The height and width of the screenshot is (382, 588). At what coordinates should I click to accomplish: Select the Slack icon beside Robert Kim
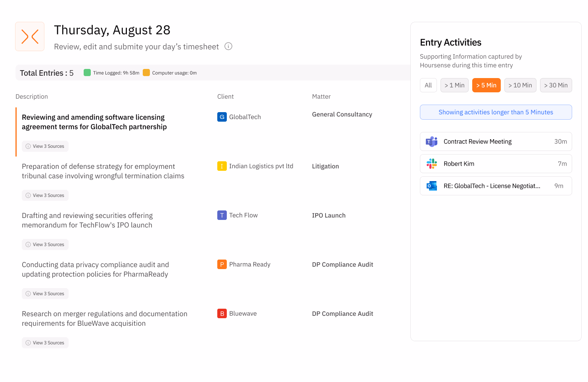[x=431, y=164]
